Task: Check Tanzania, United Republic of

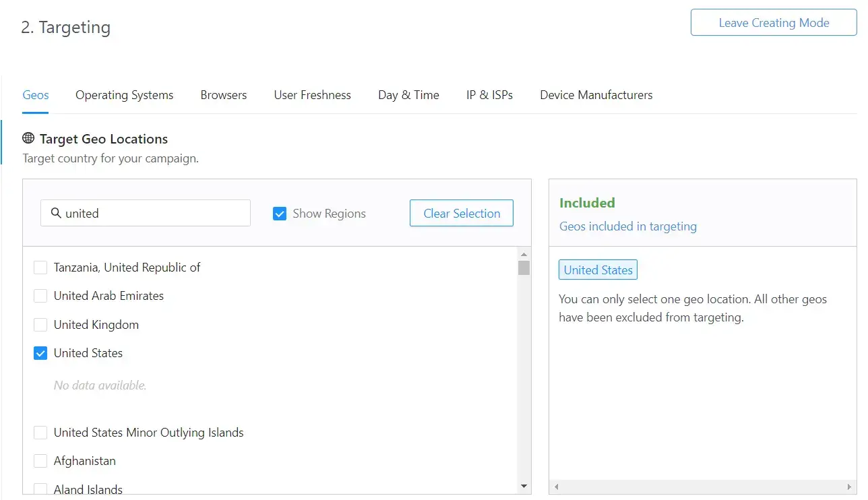Action: (x=40, y=268)
